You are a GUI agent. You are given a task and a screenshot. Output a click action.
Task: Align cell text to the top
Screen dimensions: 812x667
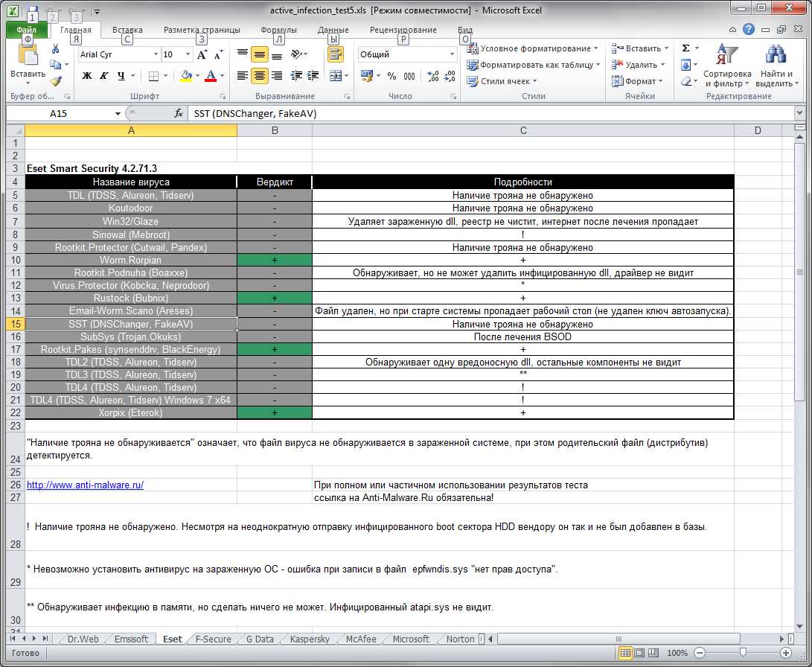click(x=243, y=54)
